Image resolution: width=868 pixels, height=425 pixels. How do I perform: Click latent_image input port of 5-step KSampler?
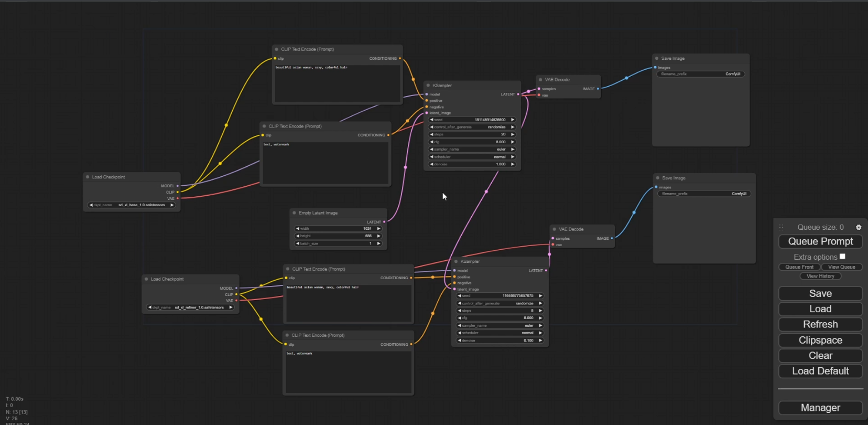[x=454, y=289]
